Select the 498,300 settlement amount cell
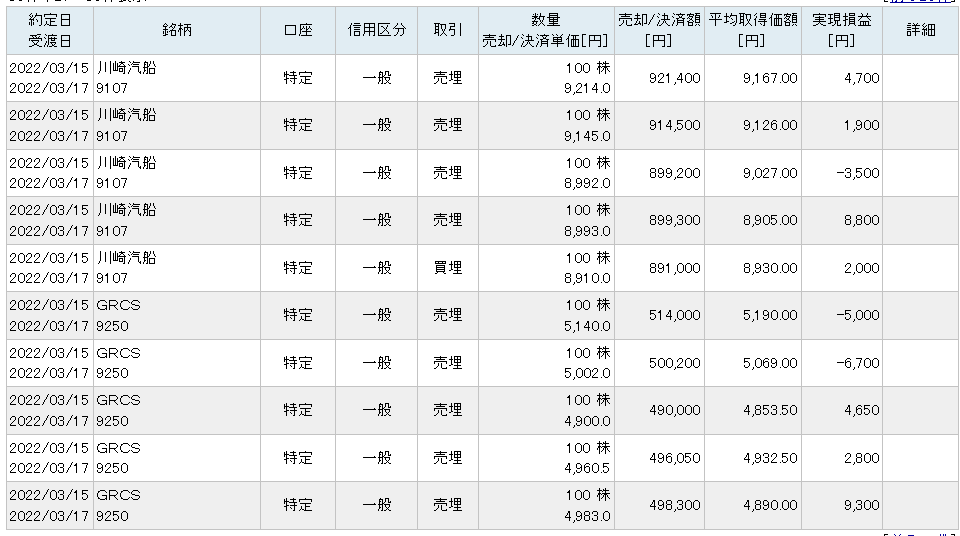 click(659, 505)
